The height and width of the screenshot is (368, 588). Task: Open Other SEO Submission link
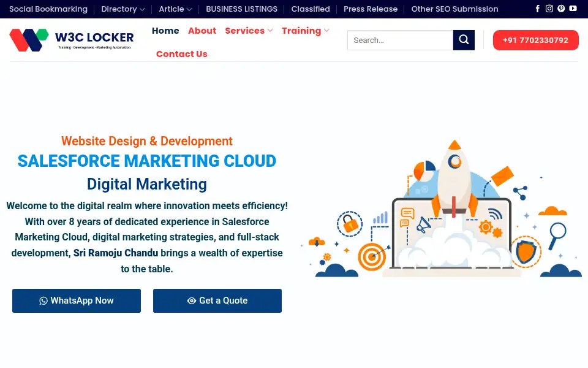pyautogui.click(x=455, y=9)
